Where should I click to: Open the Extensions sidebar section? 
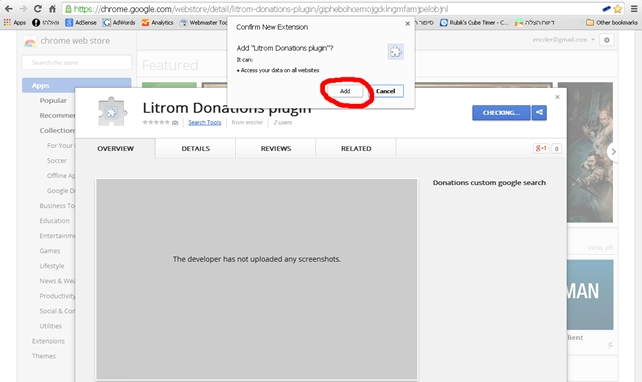(48, 341)
